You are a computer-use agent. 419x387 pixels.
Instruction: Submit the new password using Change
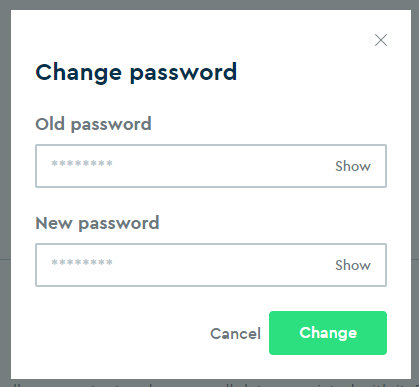pos(328,333)
